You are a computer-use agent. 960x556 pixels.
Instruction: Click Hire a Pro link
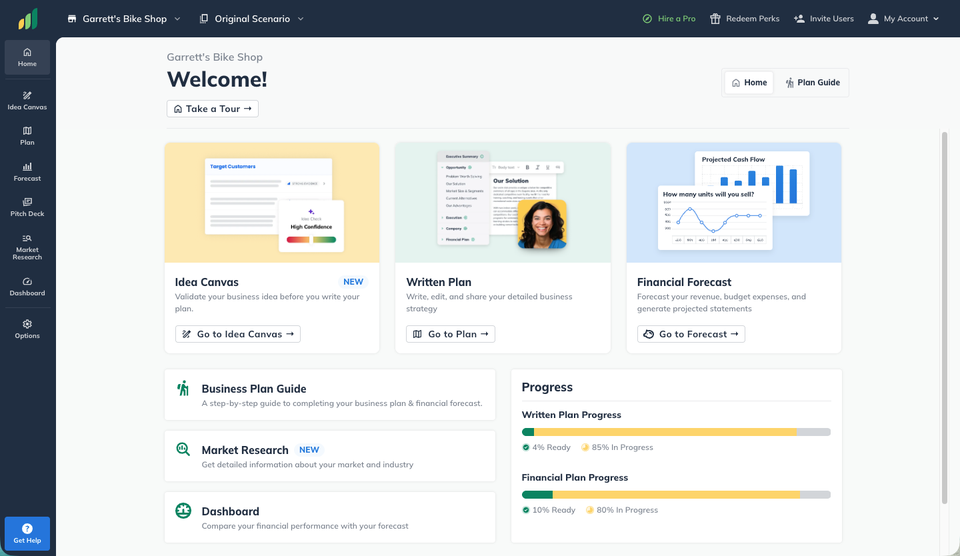click(x=669, y=19)
